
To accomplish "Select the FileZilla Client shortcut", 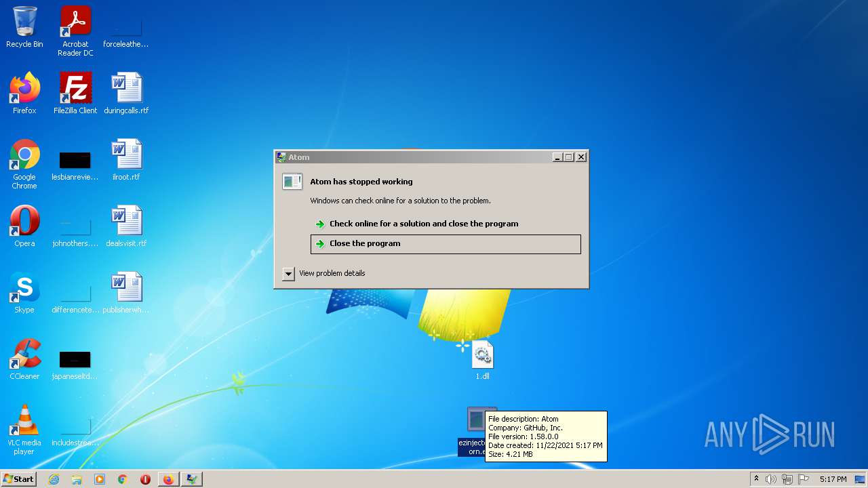I will click(75, 94).
